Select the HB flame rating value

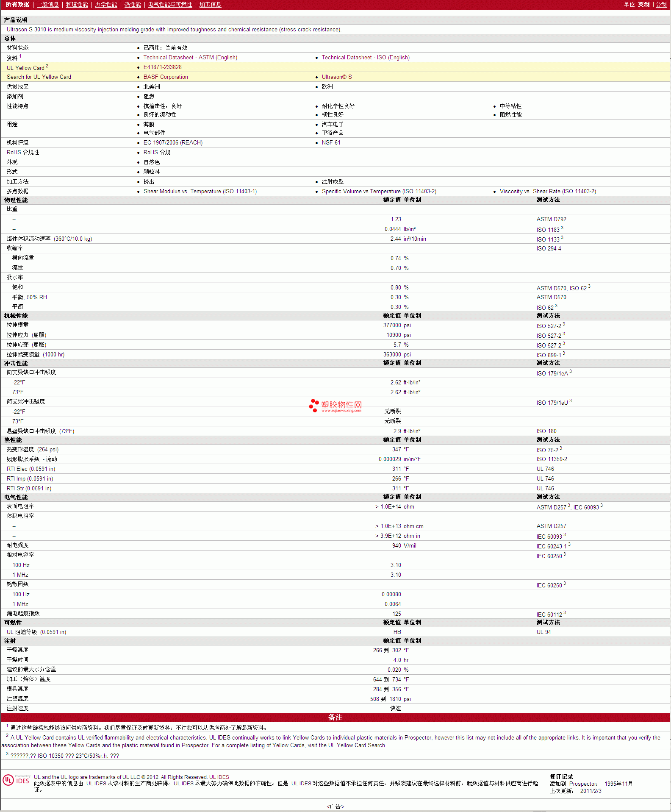click(x=397, y=632)
